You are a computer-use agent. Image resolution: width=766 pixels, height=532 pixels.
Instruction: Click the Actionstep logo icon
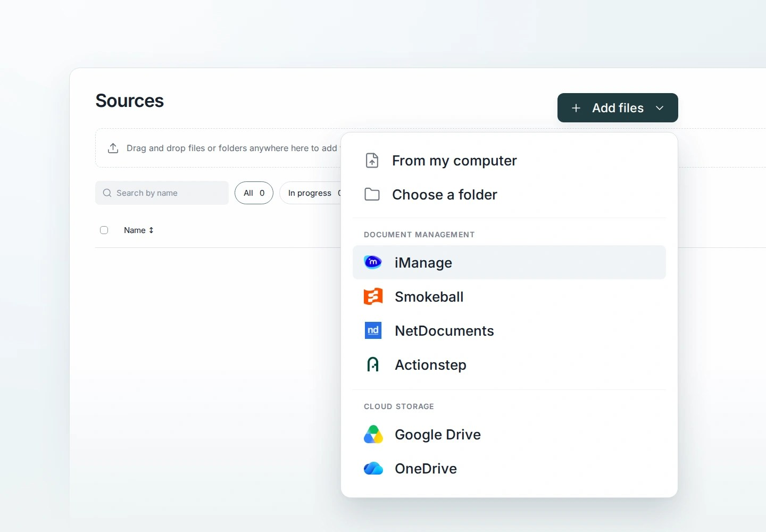373,364
